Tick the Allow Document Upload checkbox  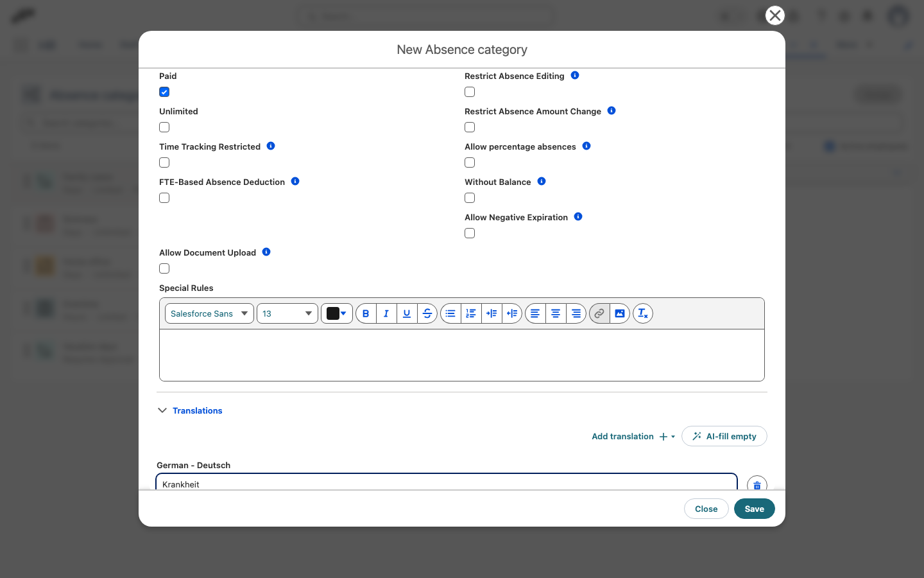point(164,268)
